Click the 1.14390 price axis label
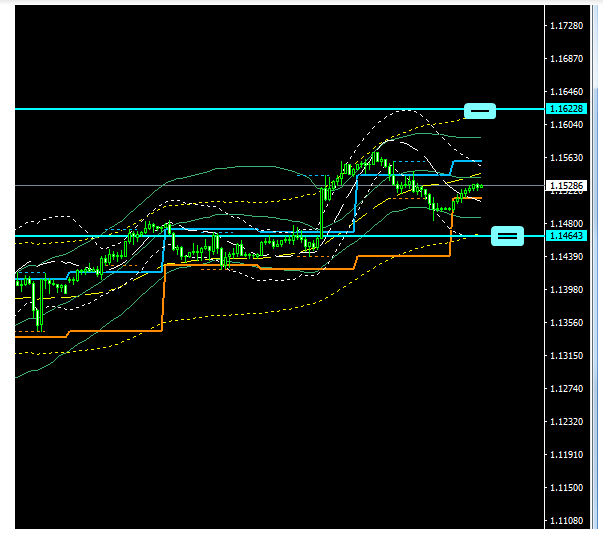603x536 pixels. coord(566,257)
